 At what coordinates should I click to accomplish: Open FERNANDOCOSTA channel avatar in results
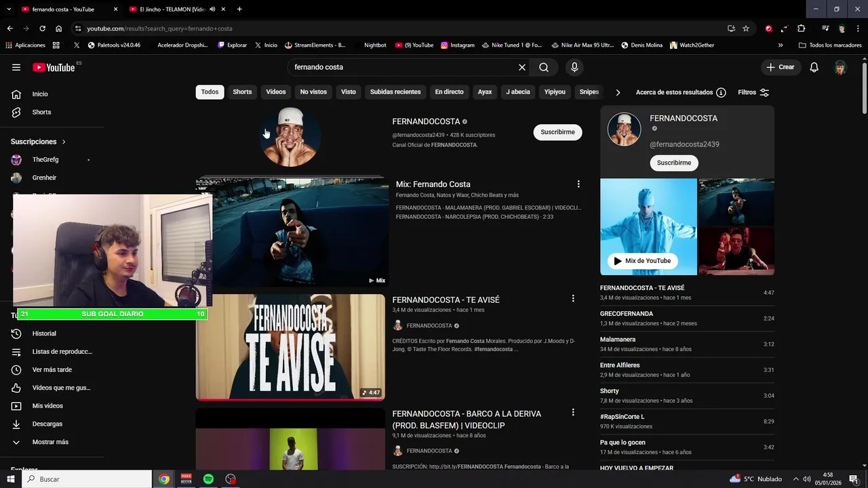tap(290, 137)
